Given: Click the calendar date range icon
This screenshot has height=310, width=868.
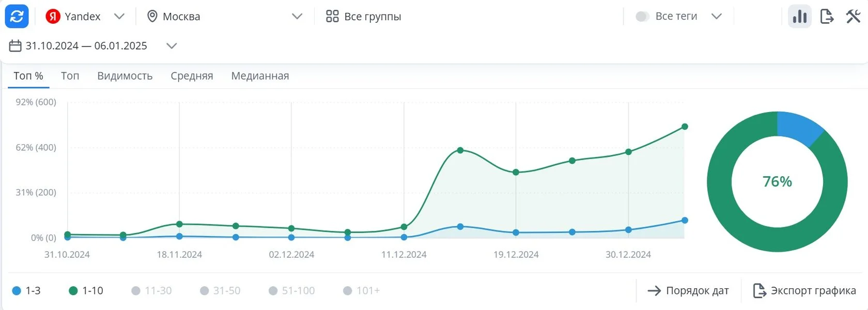Looking at the screenshot, I should (16, 46).
